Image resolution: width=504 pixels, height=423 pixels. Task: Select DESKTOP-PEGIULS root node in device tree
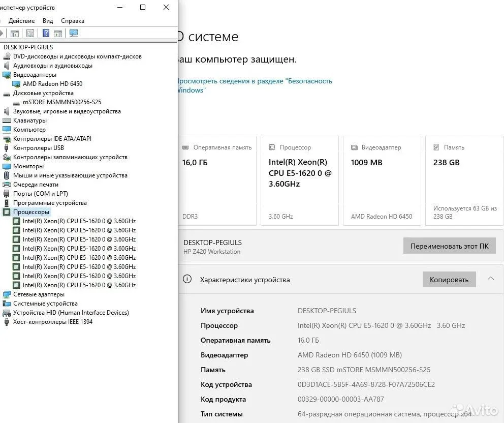[x=28, y=47]
